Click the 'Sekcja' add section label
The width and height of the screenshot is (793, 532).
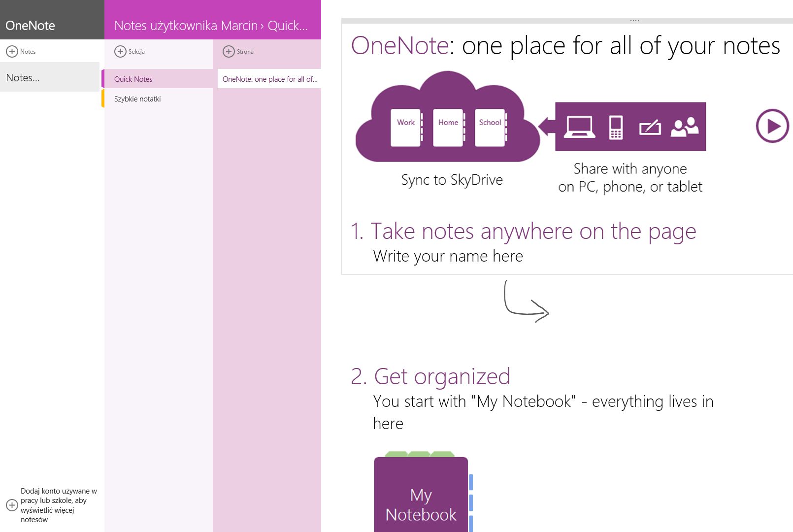(x=136, y=51)
